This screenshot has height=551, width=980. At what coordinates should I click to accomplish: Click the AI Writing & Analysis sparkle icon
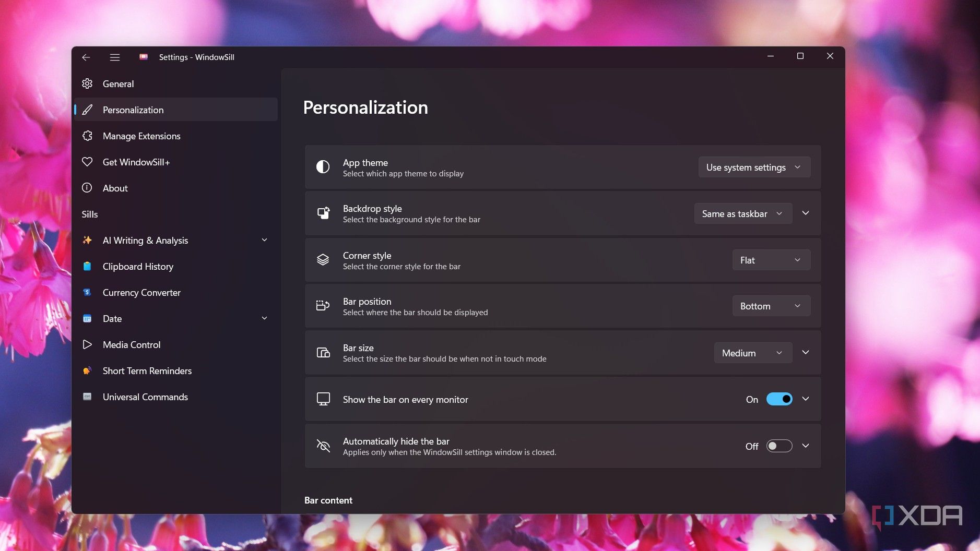[x=87, y=240]
